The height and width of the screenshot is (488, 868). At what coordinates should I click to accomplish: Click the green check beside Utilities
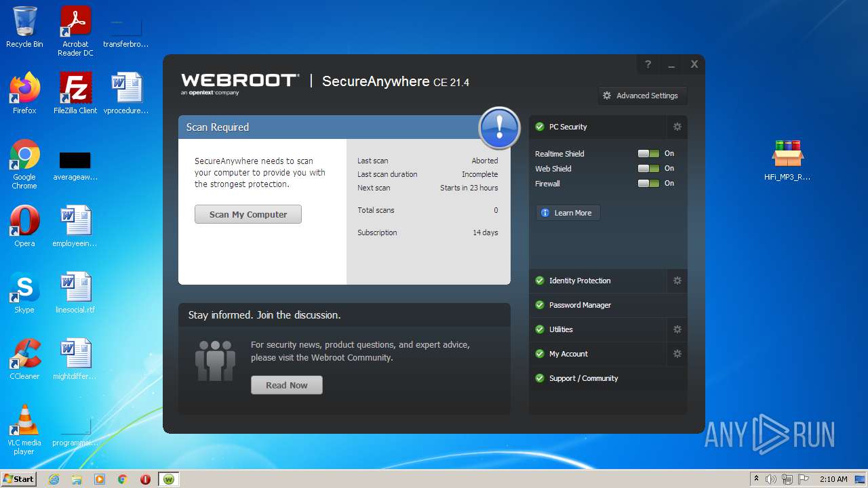tap(540, 329)
